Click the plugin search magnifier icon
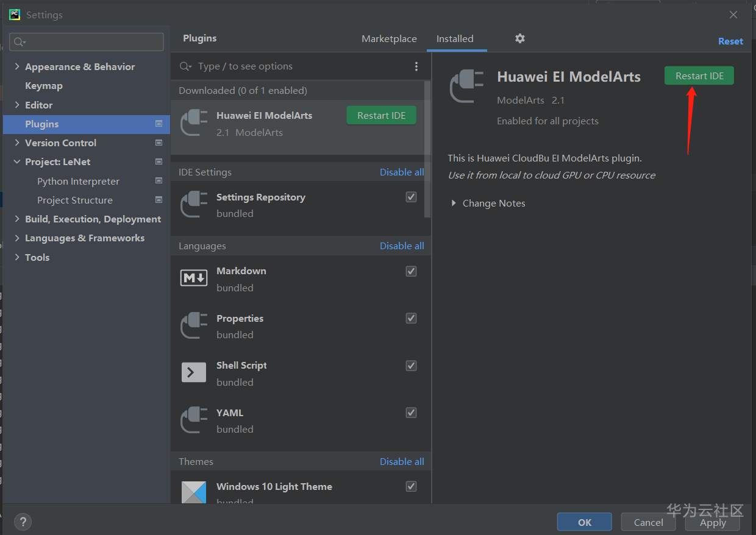The height and width of the screenshot is (535, 756). point(186,66)
